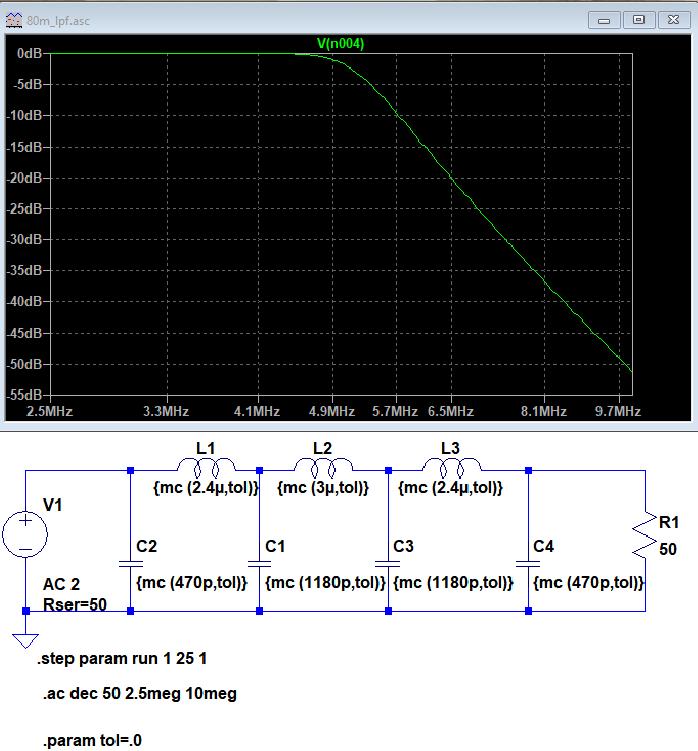The image size is (698, 751).
Task: Click the .ac dec 50 analysis directive
Action: [x=140, y=694]
